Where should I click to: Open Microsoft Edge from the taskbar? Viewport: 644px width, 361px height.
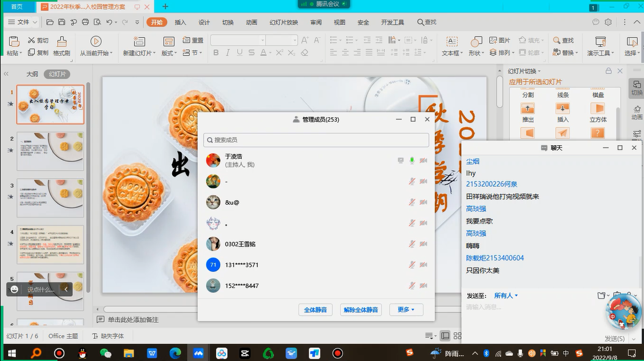tap(175, 352)
